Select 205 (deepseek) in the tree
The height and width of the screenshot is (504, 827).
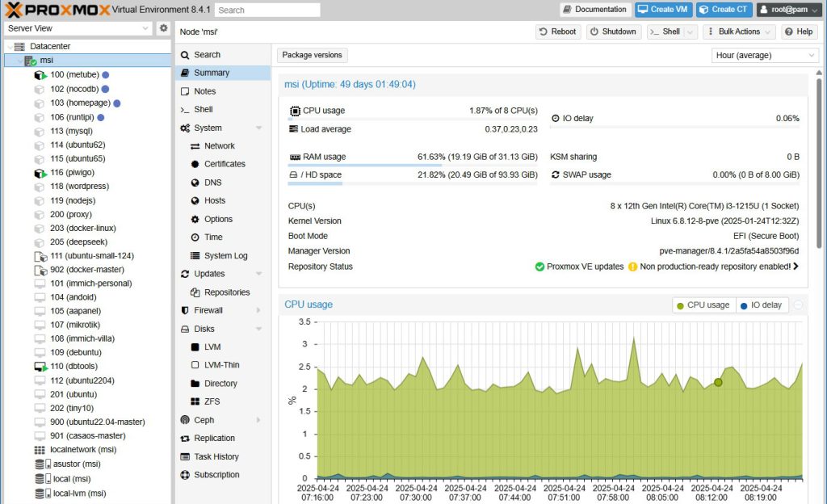click(x=87, y=242)
